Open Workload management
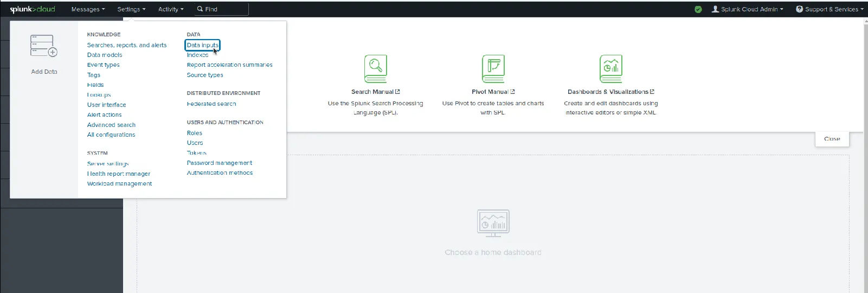The height and width of the screenshot is (293, 868). [x=119, y=183]
